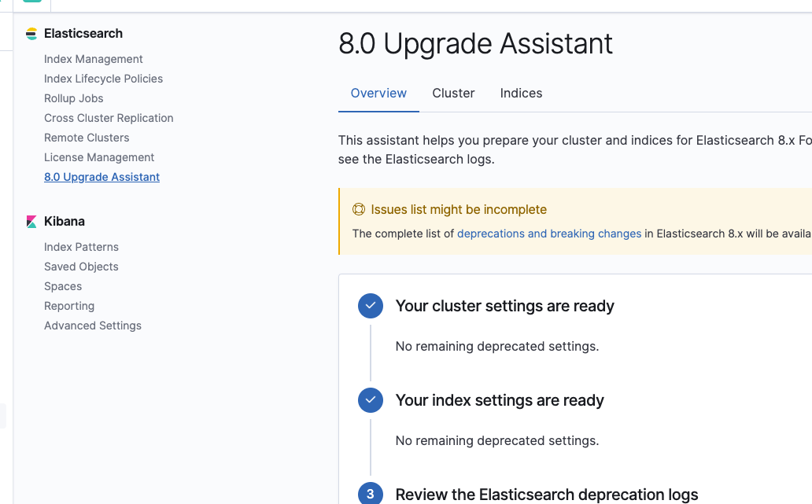
Task: Open Index Lifecycle Policies
Action: point(104,79)
